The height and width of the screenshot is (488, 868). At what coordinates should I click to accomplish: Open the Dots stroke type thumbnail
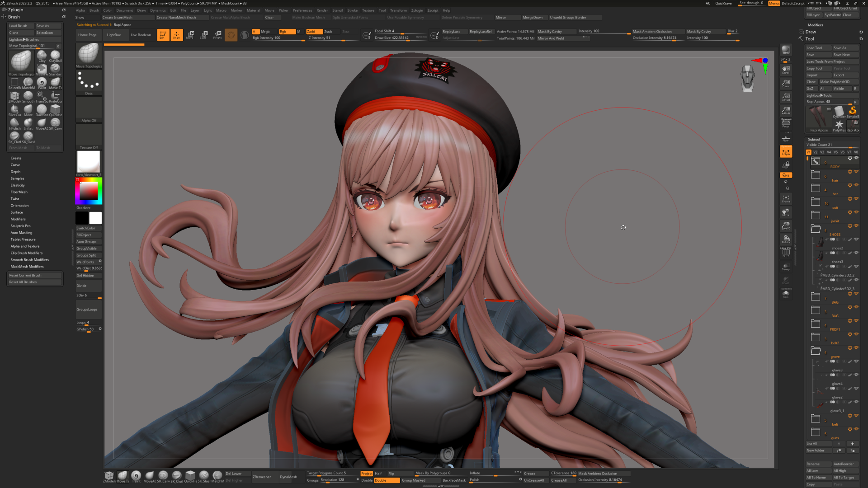click(x=89, y=82)
